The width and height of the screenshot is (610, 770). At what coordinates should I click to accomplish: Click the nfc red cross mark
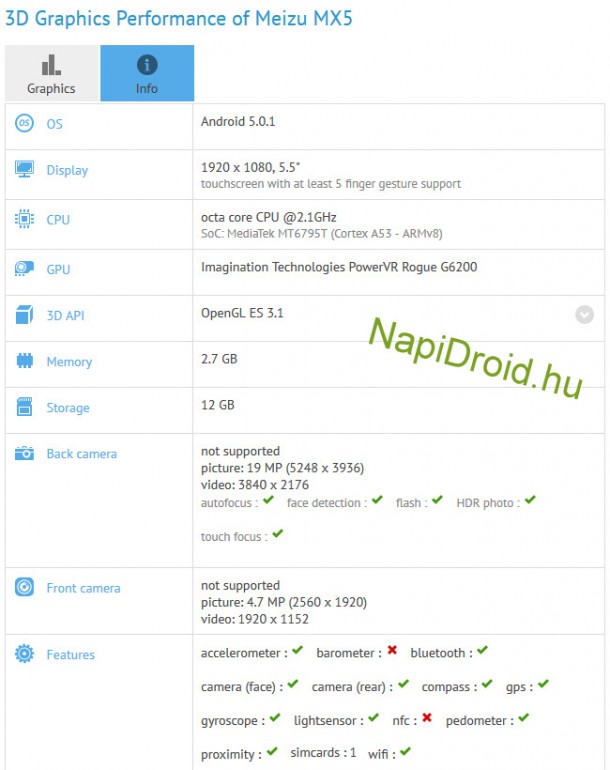427,718
